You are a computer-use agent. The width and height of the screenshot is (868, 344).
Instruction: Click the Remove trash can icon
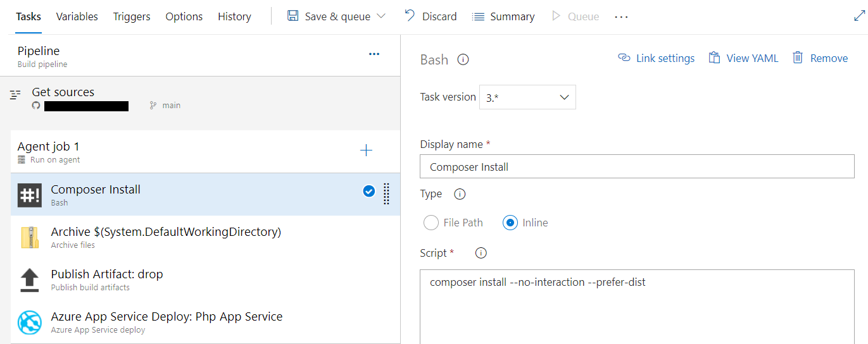coord(798,58)
